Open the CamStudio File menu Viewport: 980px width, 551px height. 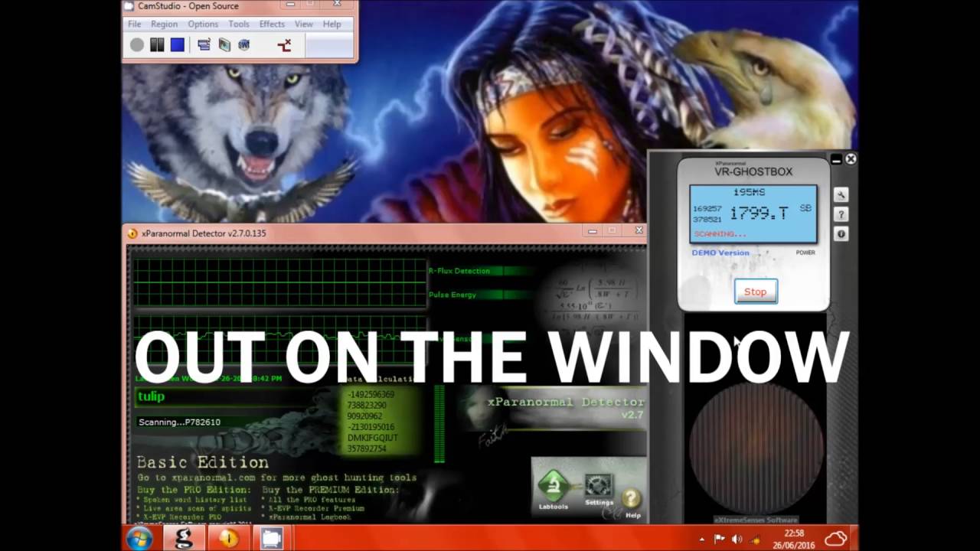click(x=135, y=24)
